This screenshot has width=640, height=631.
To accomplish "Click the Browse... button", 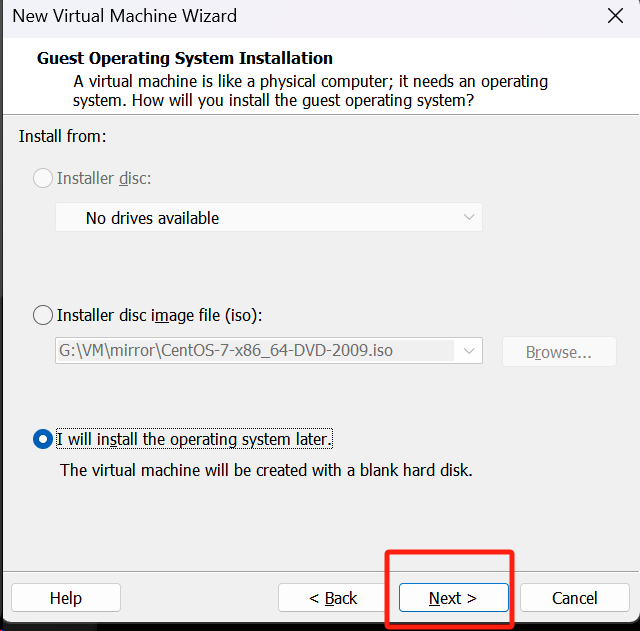I will click(x=559, y=352).
